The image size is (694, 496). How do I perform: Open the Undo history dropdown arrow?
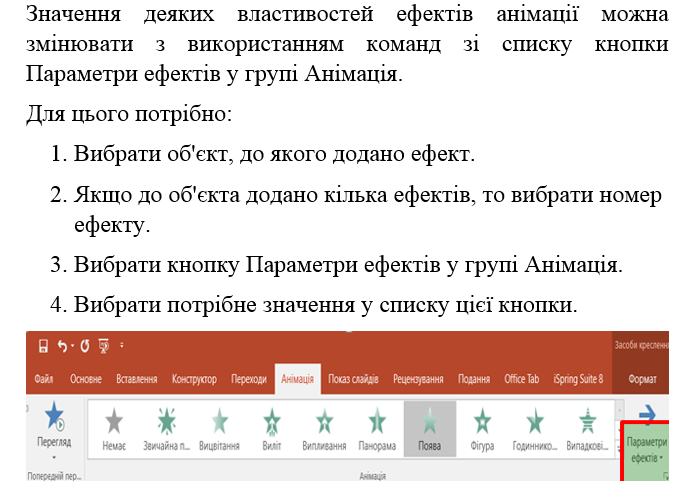click(73, 346)
